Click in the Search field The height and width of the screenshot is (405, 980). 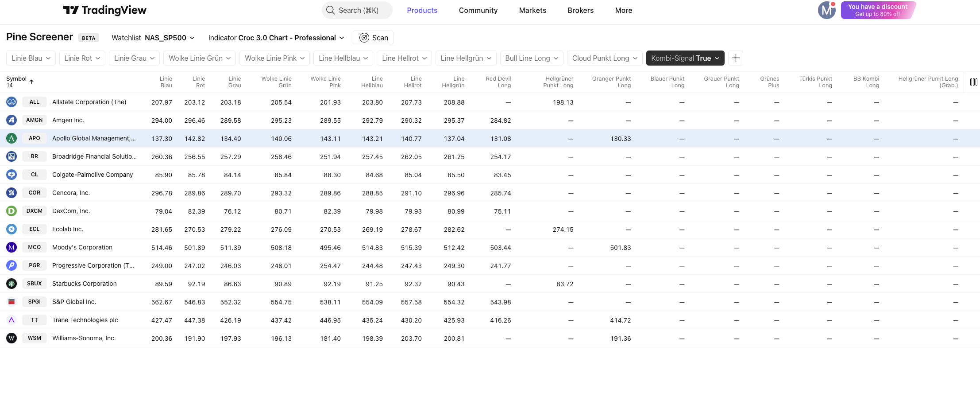tap(357, 10)
